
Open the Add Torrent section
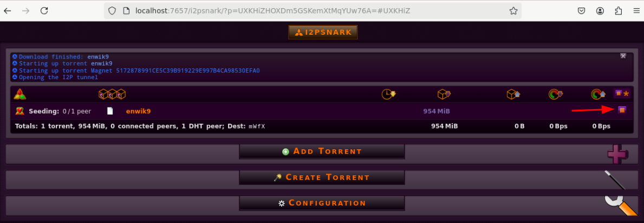point(322,151)
